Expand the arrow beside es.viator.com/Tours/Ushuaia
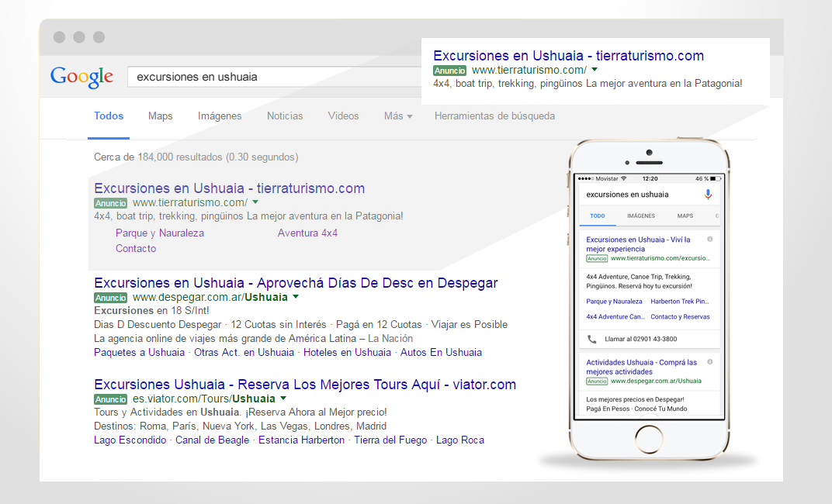Image resolution: width=832 pixels, height=504 pixels. pyautogui.click(x=283, y=398)
